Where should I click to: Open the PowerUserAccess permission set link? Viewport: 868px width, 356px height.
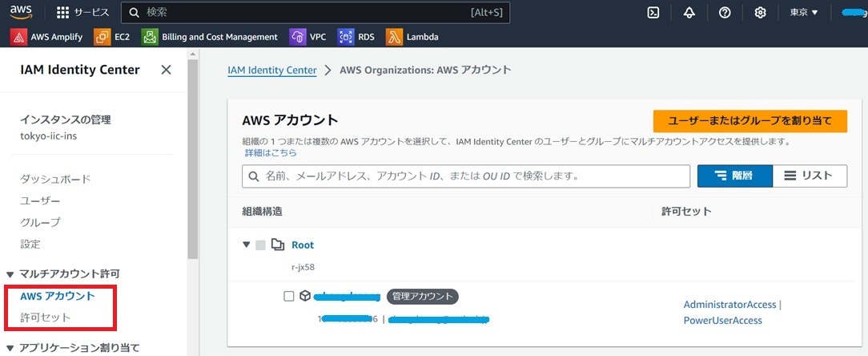click(x=723, y=321)
